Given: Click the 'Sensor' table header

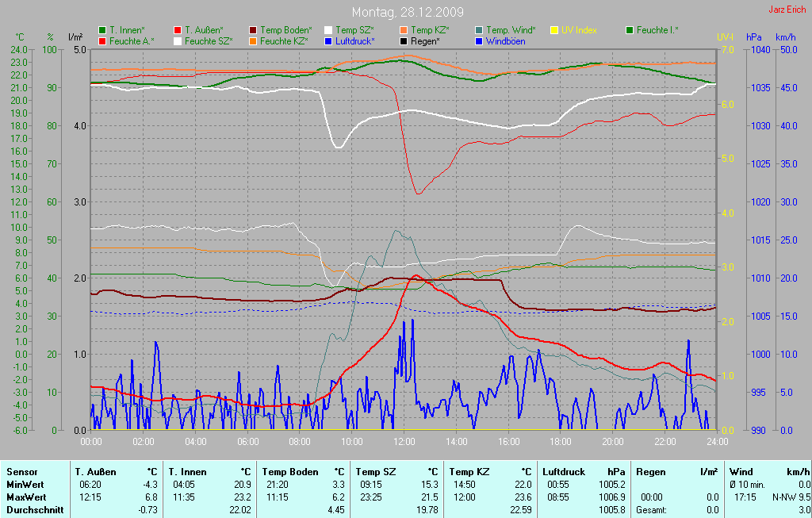Looking at the screenshot, I should (22, 472).
